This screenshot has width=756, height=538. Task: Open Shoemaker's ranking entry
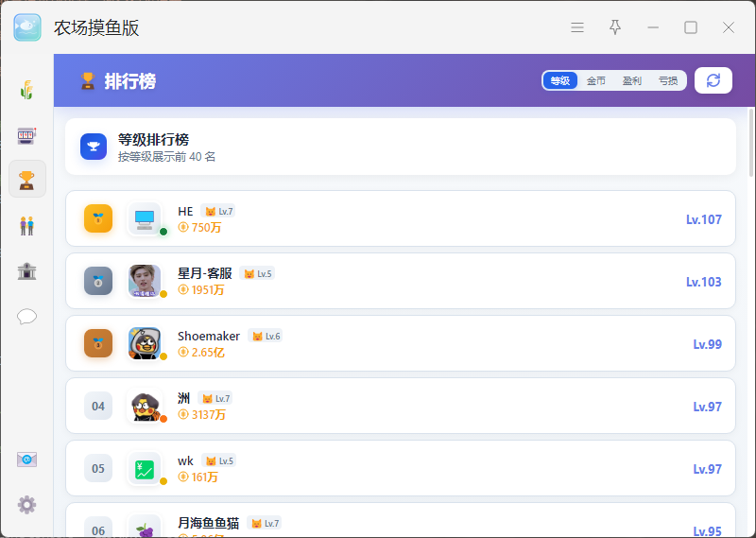(x=400, y=343)
